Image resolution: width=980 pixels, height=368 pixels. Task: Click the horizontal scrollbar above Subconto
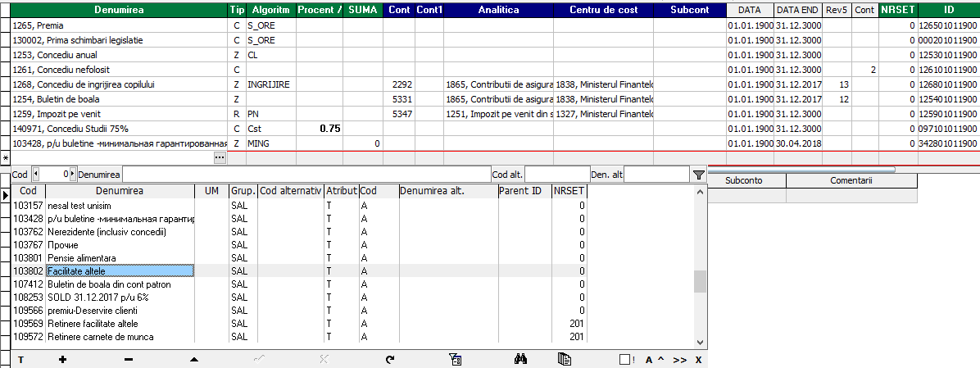[802, 170]
